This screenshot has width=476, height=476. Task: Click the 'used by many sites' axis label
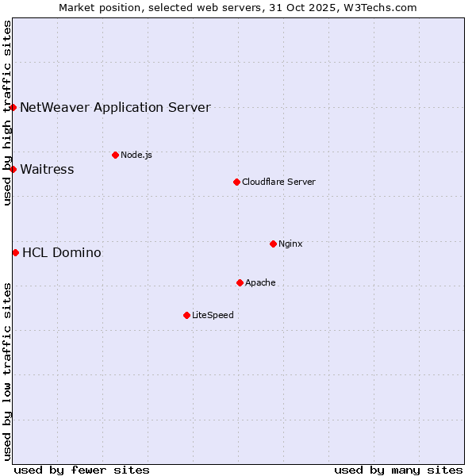398,470
